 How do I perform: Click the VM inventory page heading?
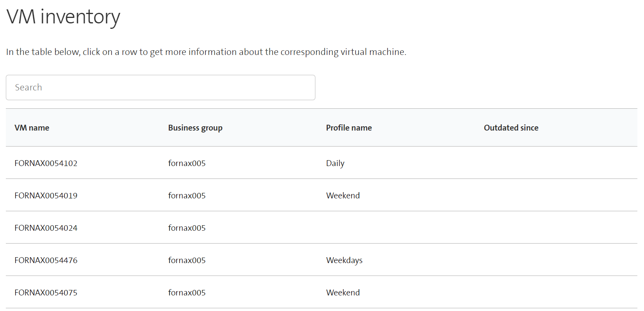coord(63,17)
